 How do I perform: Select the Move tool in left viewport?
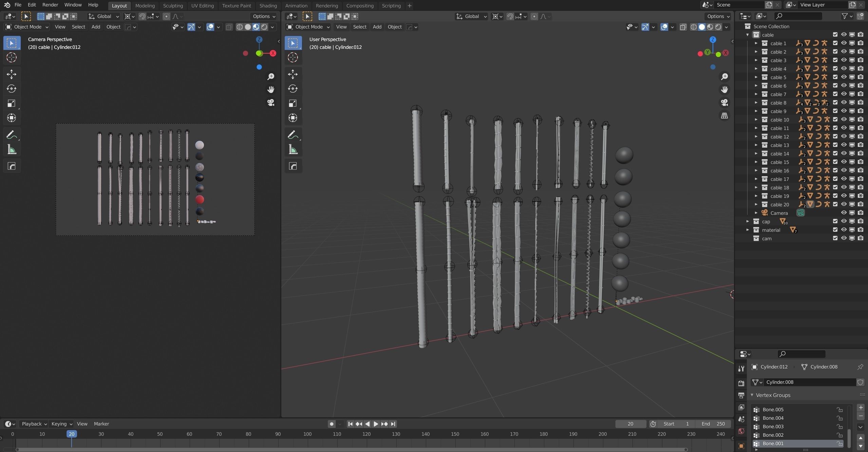[12, 74]
